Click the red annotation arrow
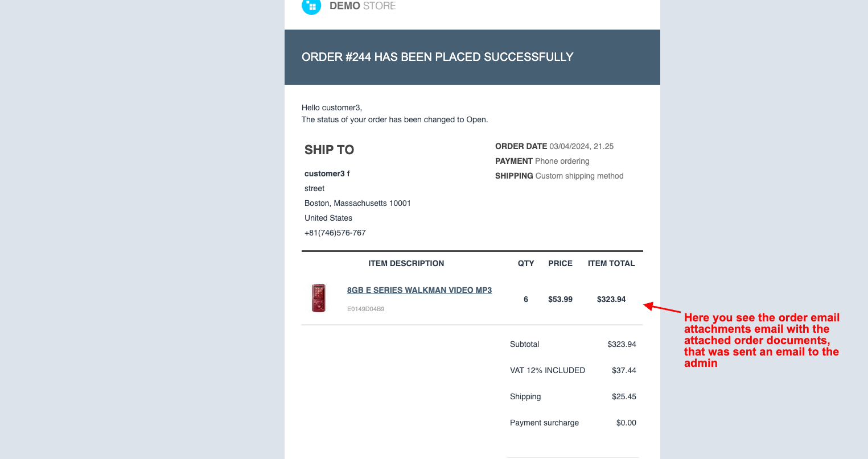The height and width of the screenshot is (459, 868). [x=663, y=308]
